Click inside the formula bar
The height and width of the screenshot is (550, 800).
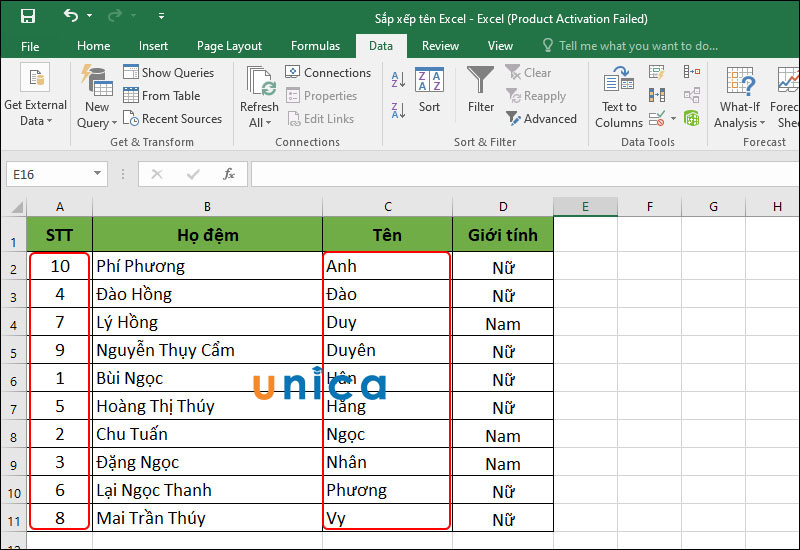524,174
